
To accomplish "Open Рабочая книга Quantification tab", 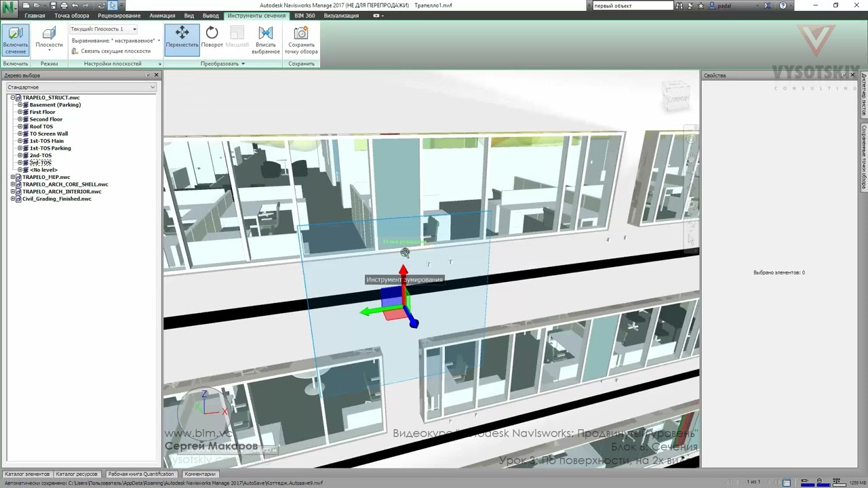I will coord(141,474).
